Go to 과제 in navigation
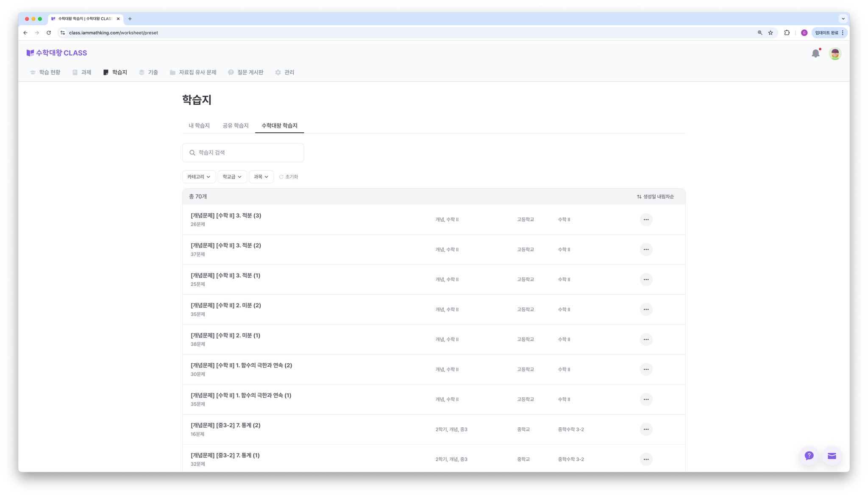This screenshot has height=496, width=868. pyautogui.click(x=82, y=72)
